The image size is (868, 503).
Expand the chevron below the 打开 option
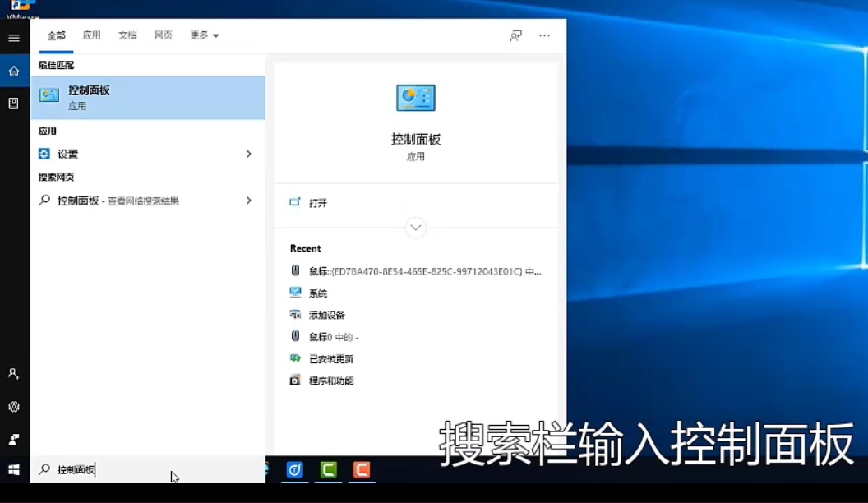415,228
